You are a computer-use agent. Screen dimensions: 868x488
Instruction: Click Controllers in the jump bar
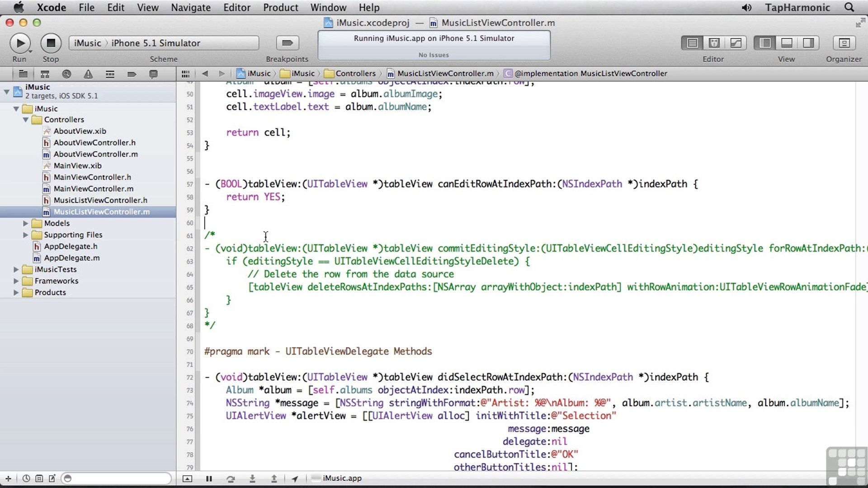[350, 74]
